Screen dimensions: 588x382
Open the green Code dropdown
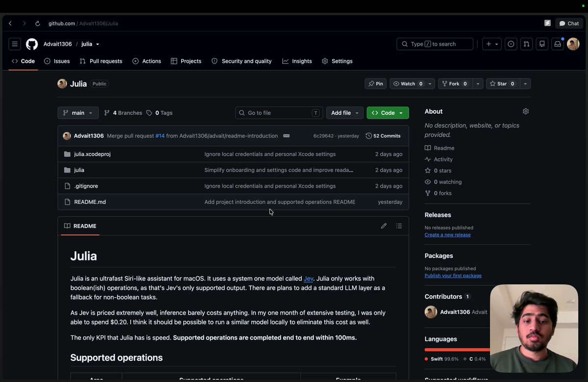tap(388, 113)
